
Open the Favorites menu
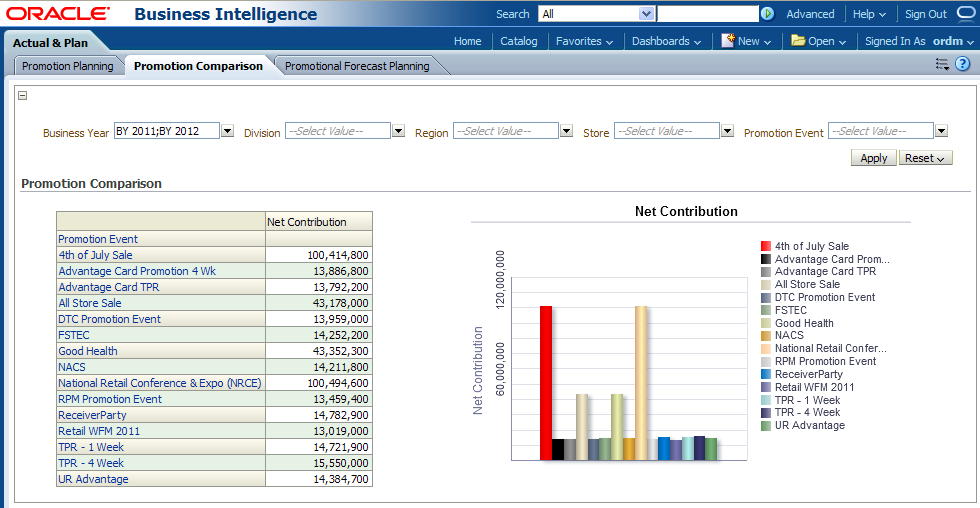(x=585, y=41)
